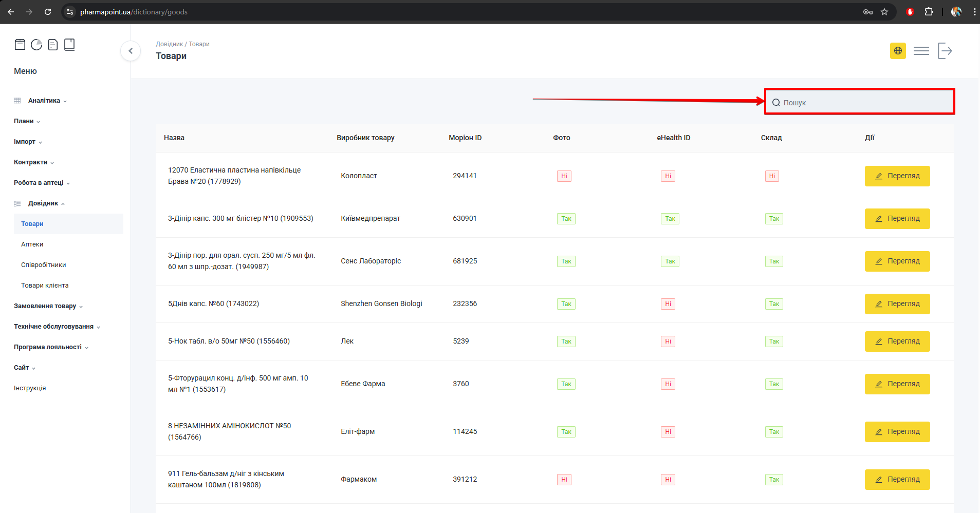Click the bookmarked book icon in sidebar
The height and width of the screenshot is (513, 980).
pyautogui.click(x=69, y=45)
